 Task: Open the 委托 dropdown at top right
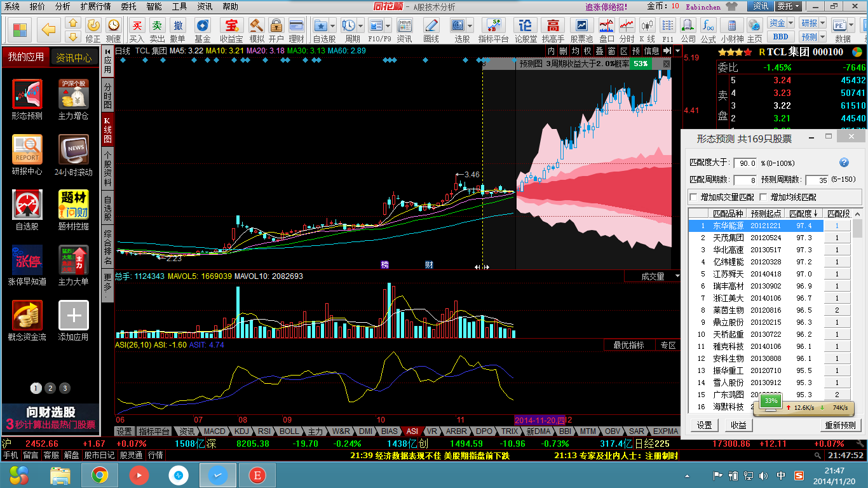point(788,6)
